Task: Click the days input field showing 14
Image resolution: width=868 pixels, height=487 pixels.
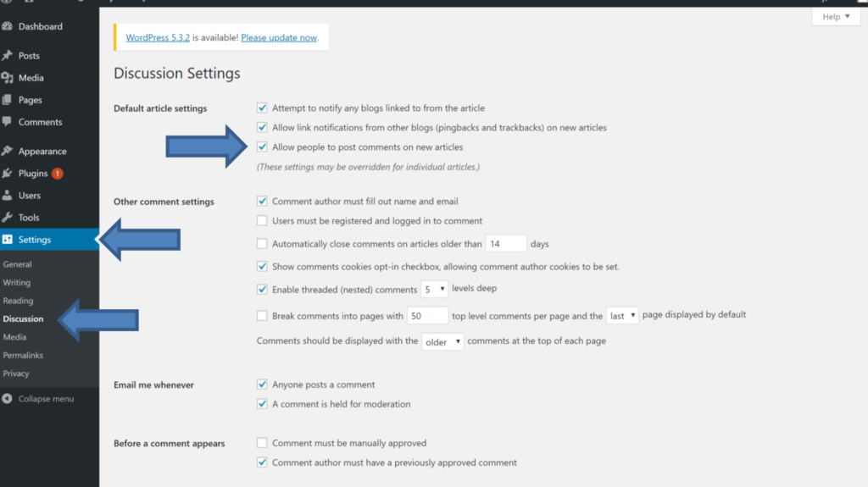Action: (x=506, y=244)
